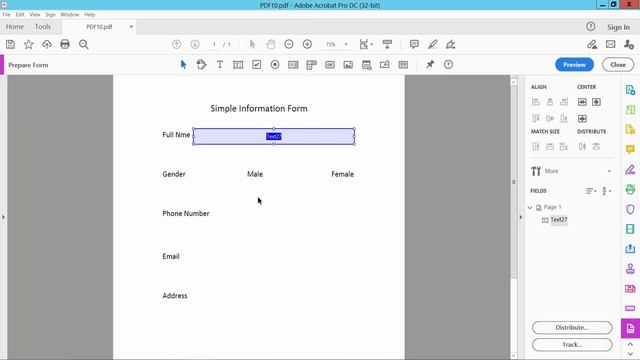The height and width of the screenshot is (360, 640).
Task: Collapse the Page 1 tree node
Action: [530, 207]
